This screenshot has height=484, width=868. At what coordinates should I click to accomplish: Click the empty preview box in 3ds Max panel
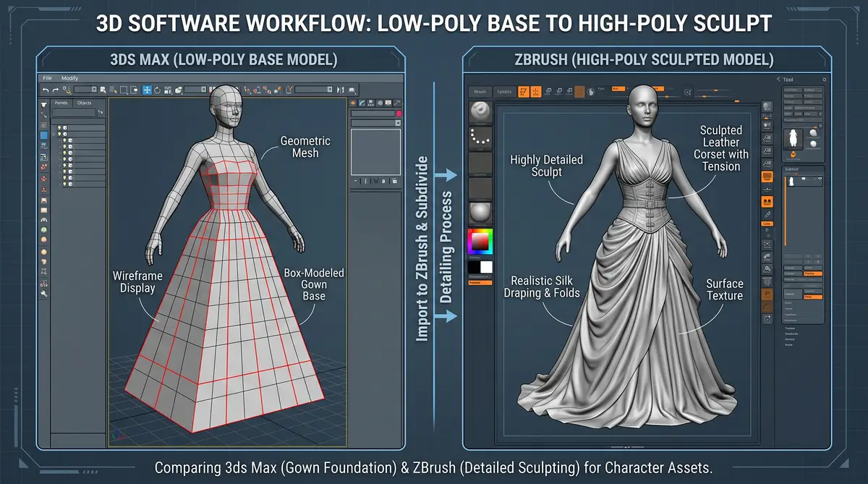[x=375, y=152]
